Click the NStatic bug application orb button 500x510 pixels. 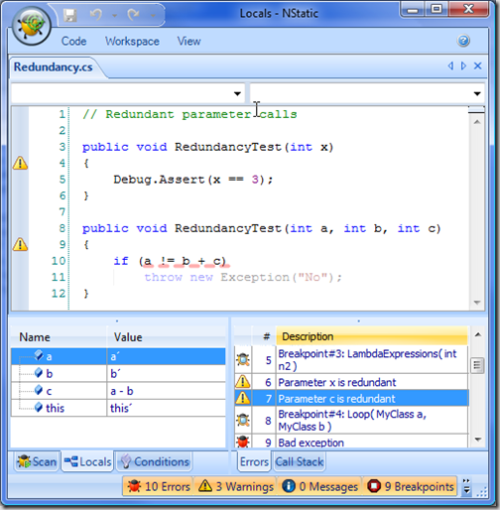[x=32, y=26]
